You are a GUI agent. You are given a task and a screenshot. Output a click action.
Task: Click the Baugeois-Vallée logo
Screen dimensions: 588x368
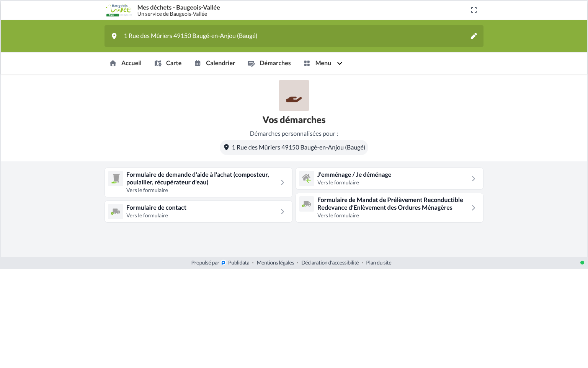click(x=119, y=10)
